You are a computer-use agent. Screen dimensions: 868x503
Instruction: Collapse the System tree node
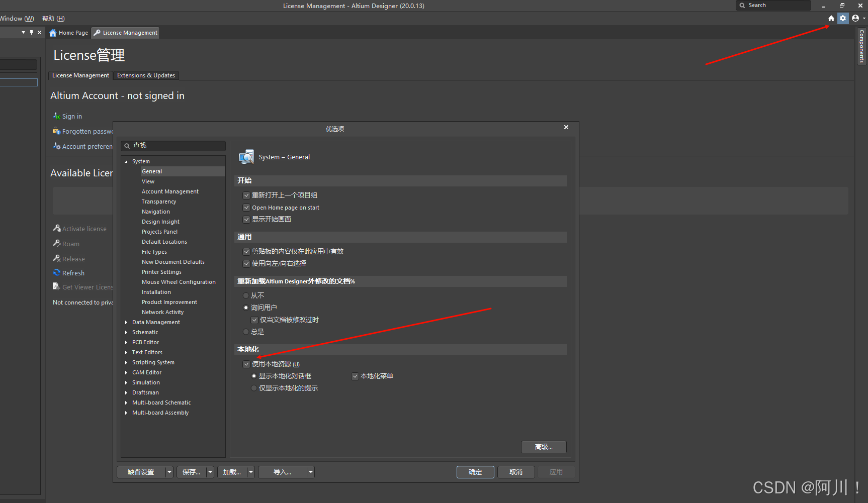click(x=126, y=161)
